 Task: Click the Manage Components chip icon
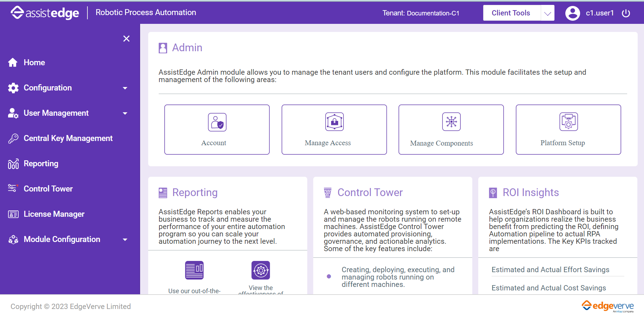coord(451,122)
